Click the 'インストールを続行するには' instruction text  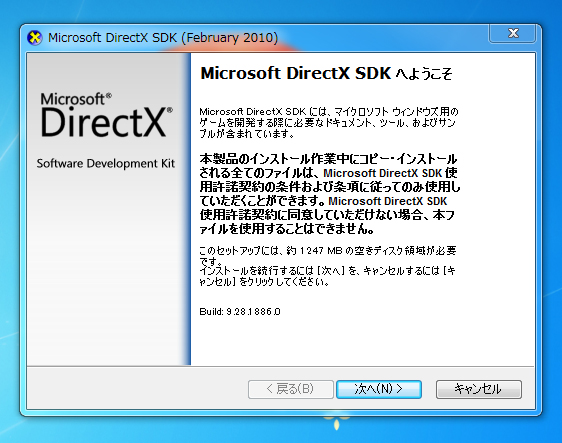327,276
